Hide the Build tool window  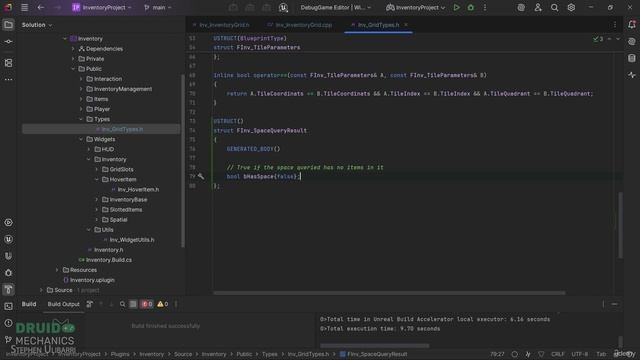pos(614,304)
